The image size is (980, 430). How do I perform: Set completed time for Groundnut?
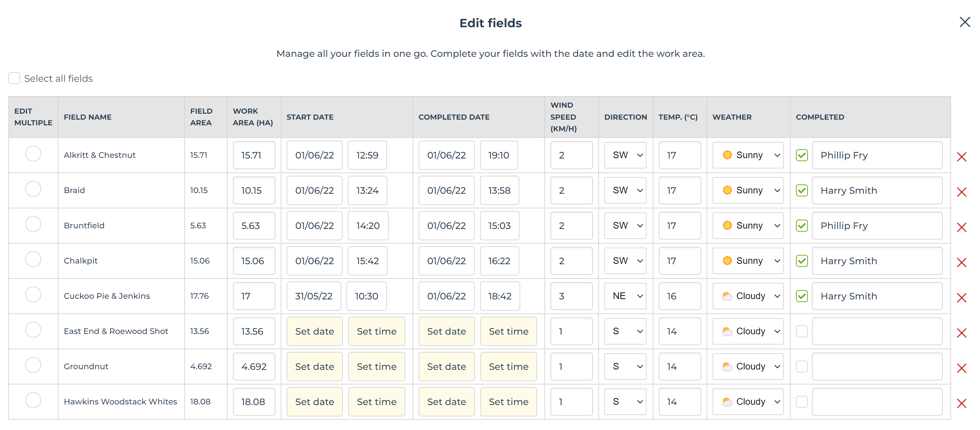tap(508, 367)
